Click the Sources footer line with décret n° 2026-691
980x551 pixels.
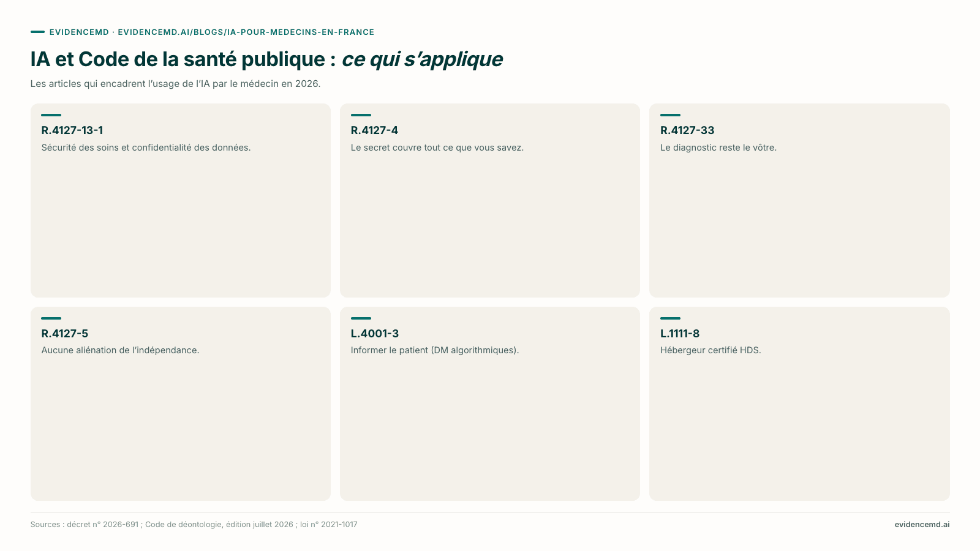pos(194,525)
